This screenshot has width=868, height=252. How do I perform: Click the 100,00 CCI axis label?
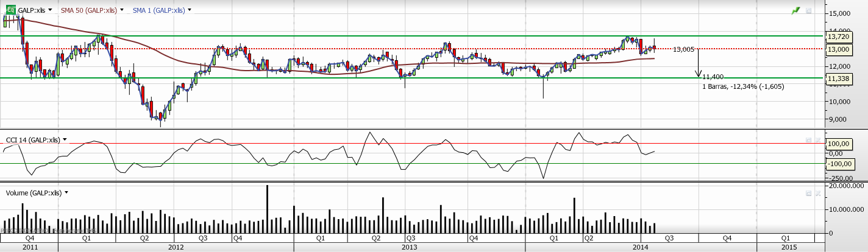838,144
